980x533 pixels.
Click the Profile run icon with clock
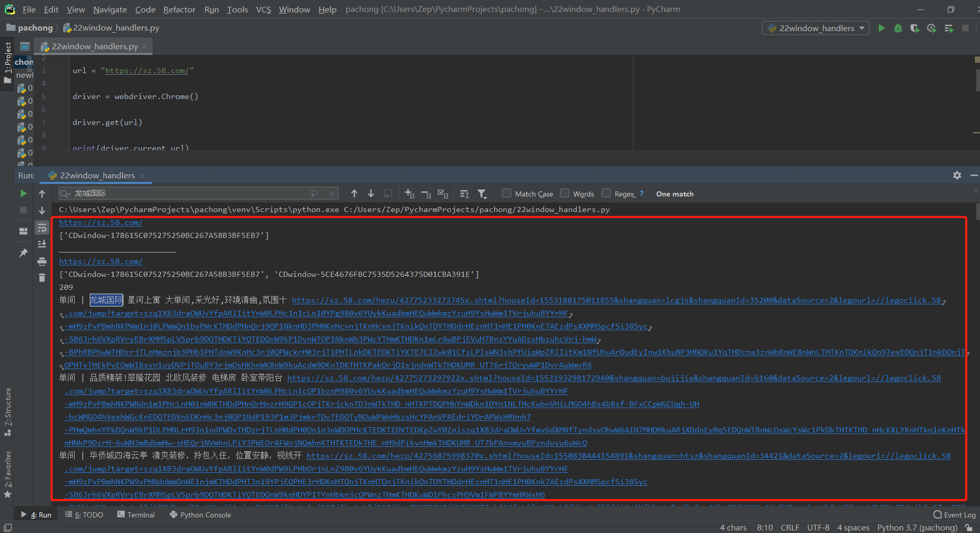(932, 28)
